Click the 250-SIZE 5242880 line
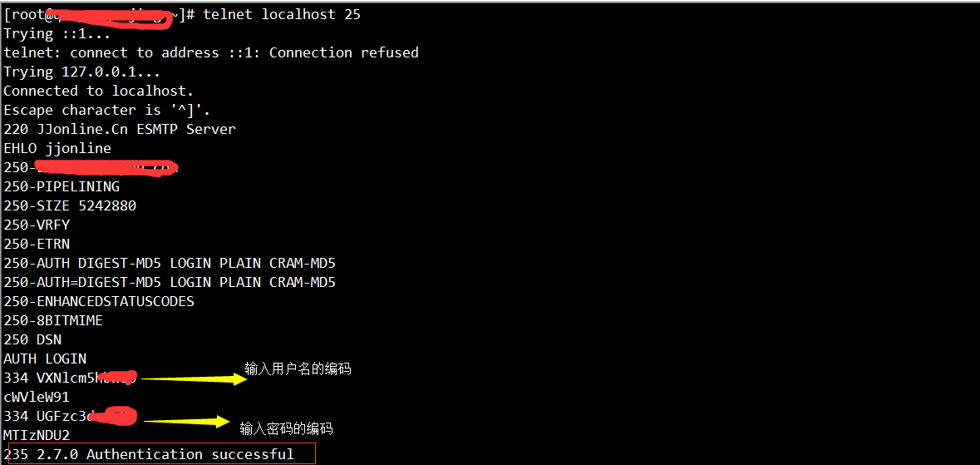The height and width of the screenshot is (465, 980). 70,205
